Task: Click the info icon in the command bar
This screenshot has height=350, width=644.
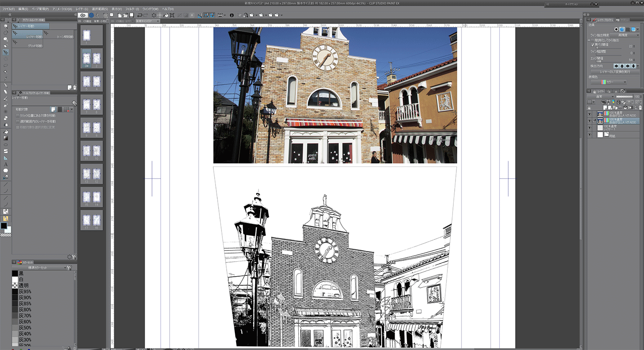Action: pyautogui.click(x=232, y=15)
